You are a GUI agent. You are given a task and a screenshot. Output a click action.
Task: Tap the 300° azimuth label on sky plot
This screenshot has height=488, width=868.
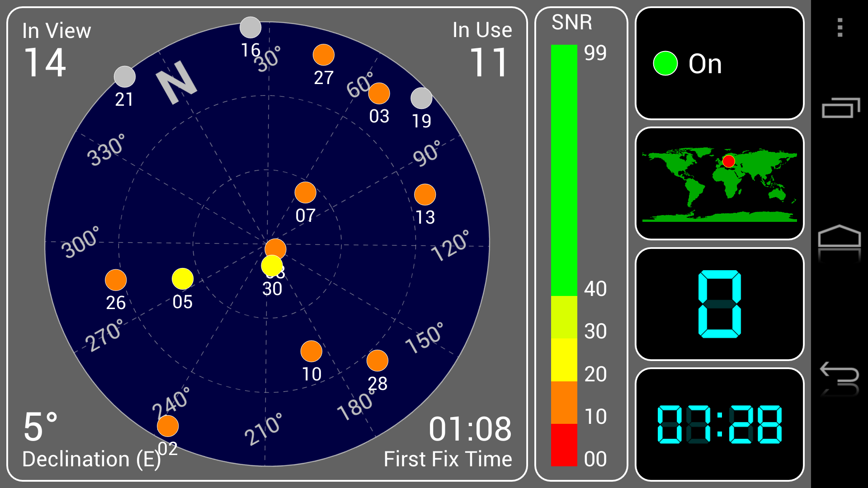coord(81,243)
